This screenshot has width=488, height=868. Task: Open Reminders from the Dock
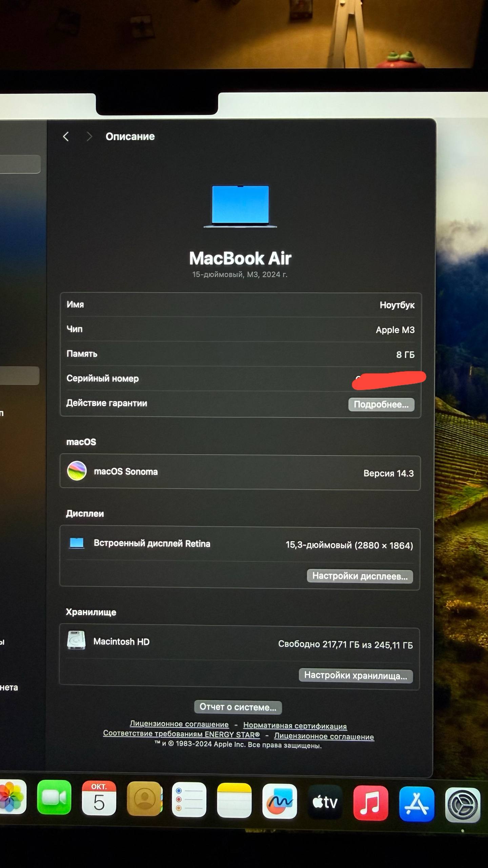[x=189, y=799]
